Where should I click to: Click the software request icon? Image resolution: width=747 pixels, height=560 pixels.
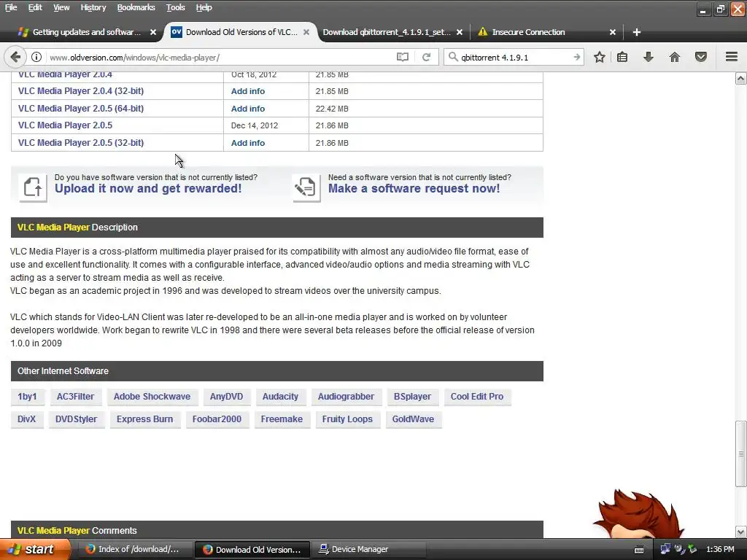(x=306, y=187)
